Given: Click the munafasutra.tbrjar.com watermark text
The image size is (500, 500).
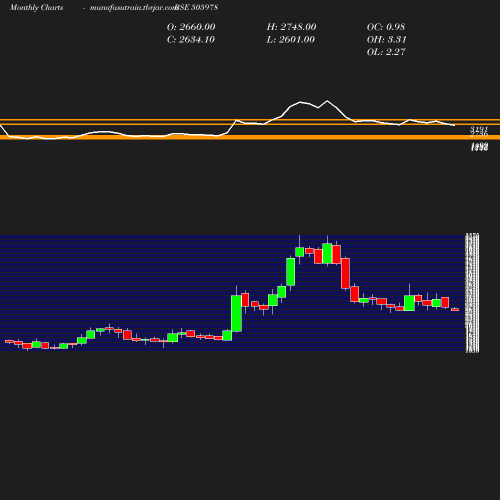Looking at the screenshot, I should (x=133, y=7).
